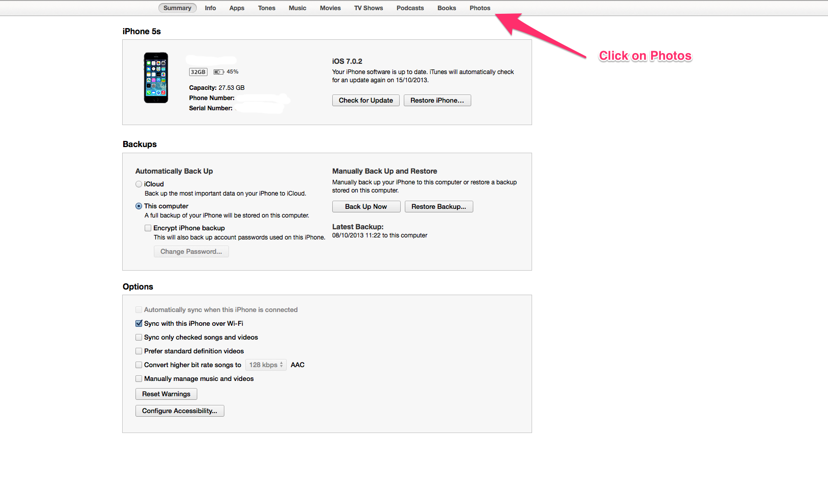This screenshot has width=828, height=504.
Task: Open the Summary tab
Action: pos(177,8)
